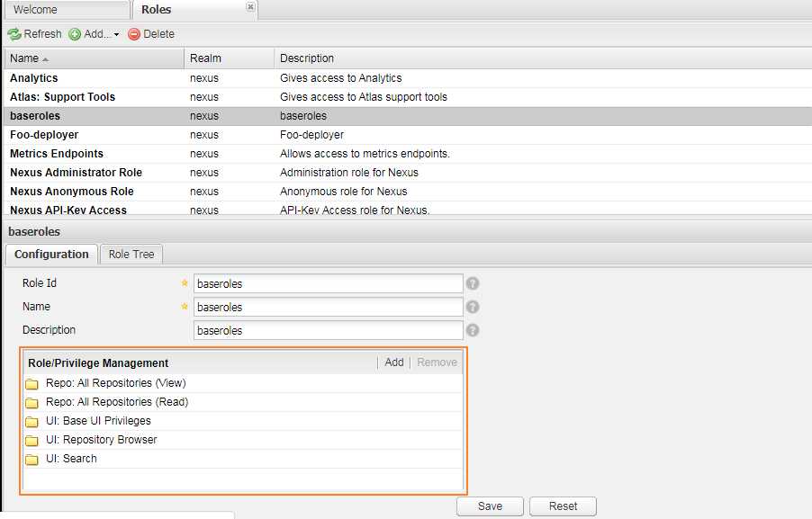Image resolution: width=812 pixels, height=519 pixels.
Task: Select Repo: All Repositories (Read) privilege
Action: pyautogui.click(x=243, y=402)
